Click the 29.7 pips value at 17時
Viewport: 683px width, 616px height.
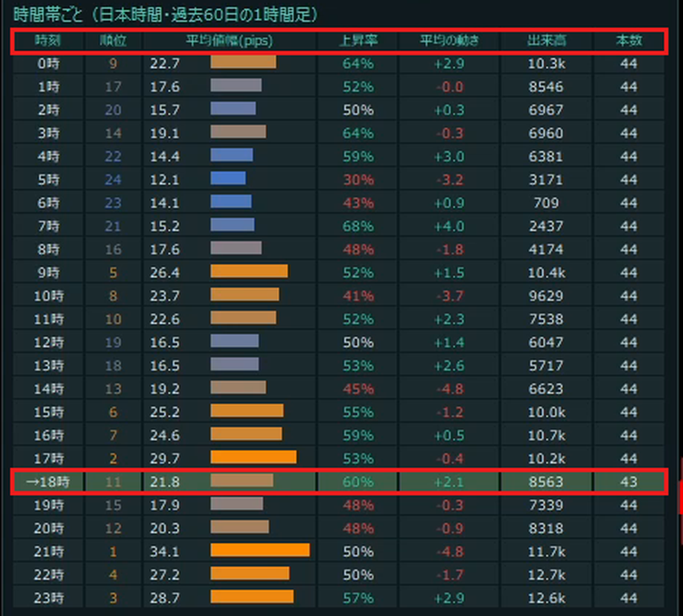164,458
